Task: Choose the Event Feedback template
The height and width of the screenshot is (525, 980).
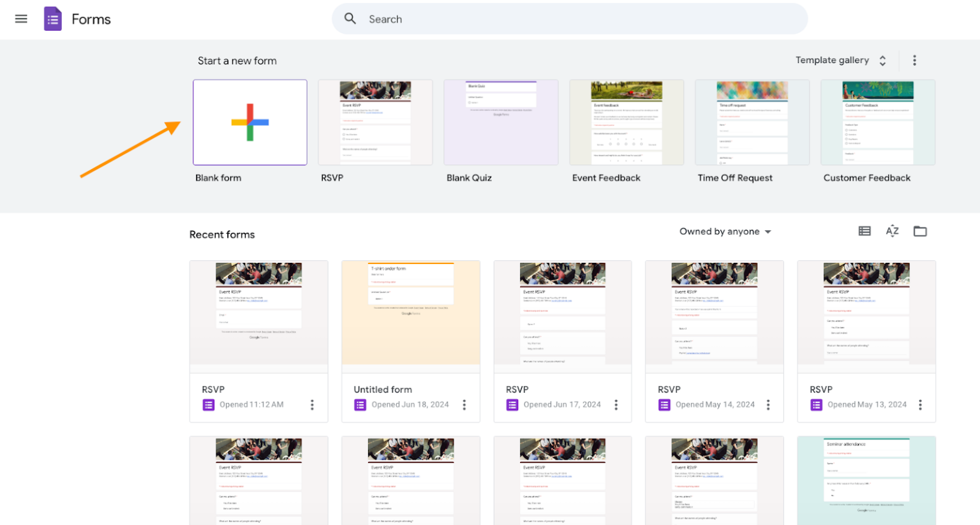Action: click(627, 122)
